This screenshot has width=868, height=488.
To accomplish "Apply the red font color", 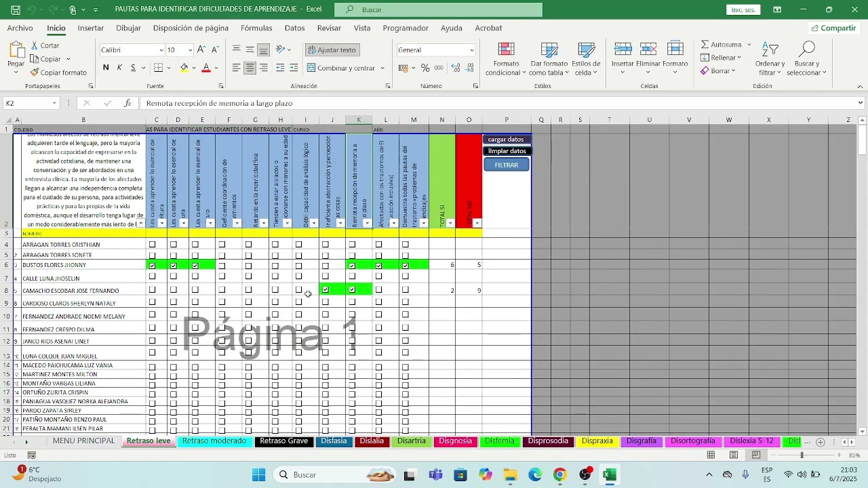I will coord(206,68).
